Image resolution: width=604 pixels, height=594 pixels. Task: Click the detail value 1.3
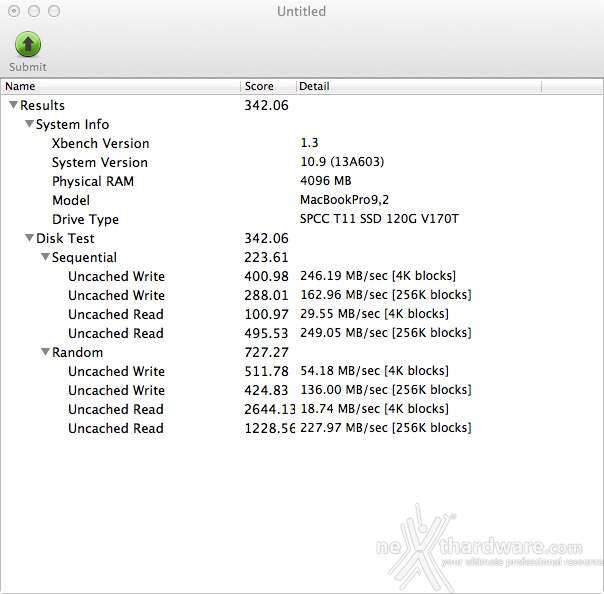tap(309, 143)
